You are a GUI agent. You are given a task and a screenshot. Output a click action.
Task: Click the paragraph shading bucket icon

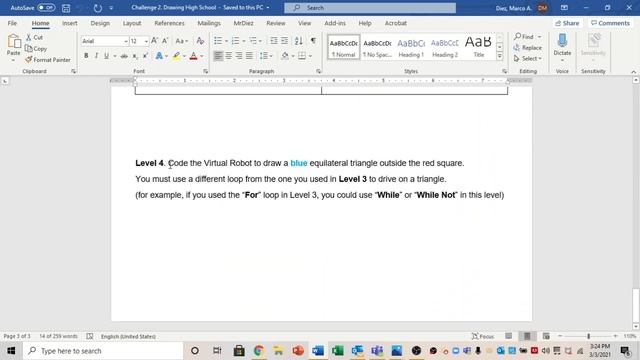click(x=285, y=56)
